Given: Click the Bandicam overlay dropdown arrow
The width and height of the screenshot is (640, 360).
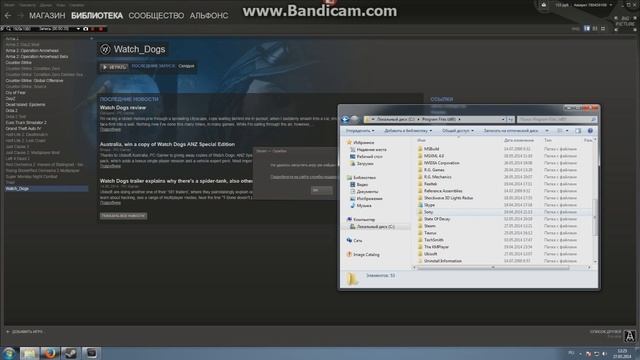Looking at the screenshot, I should point(78,29).
